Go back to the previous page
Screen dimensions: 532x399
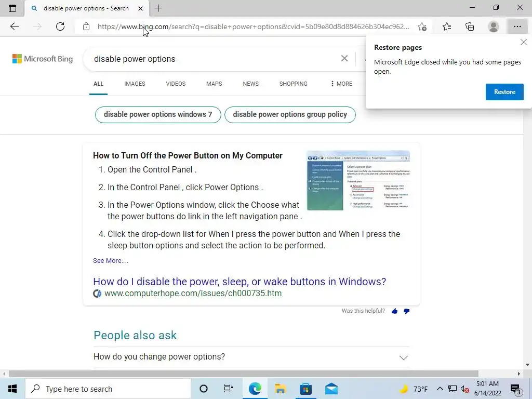coord(14,26)
